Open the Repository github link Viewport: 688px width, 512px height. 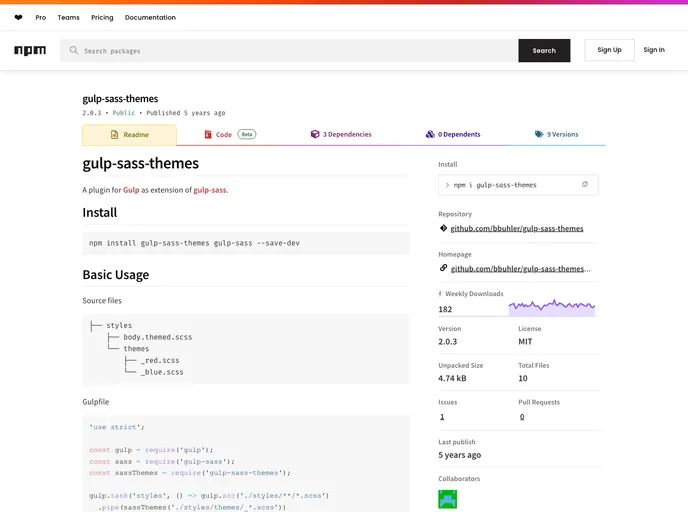[x=517, y=228]
